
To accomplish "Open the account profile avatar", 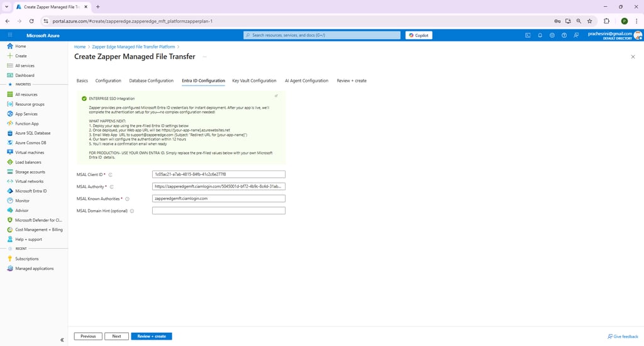I will point(638,35).
